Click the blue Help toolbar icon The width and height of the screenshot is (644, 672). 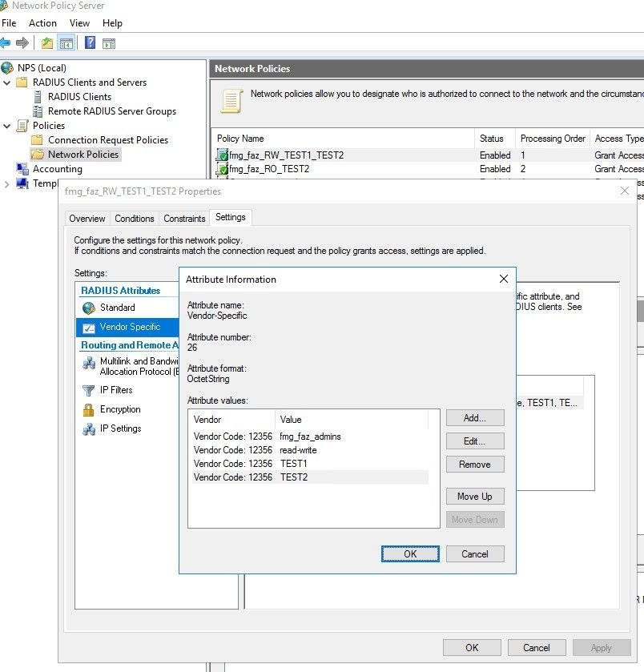90,43
